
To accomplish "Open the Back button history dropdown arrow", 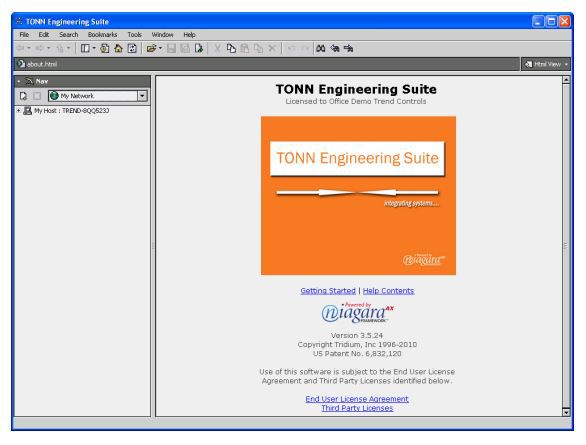I will [x=29, y=48].
